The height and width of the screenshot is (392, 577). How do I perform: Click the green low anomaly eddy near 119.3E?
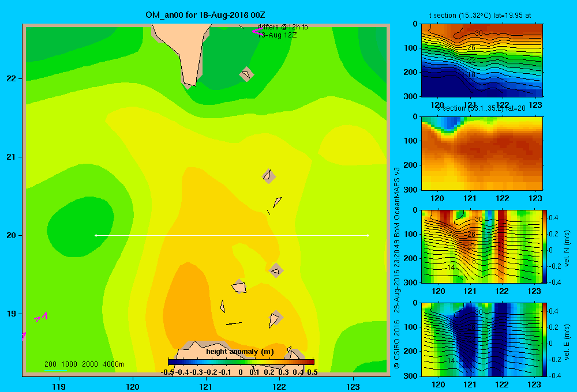click(80, 227)
